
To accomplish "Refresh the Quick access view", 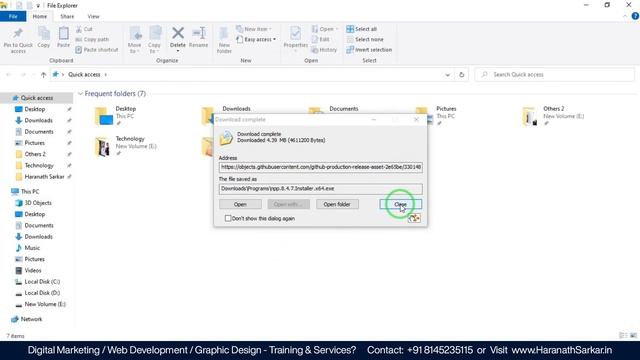I will [462, 75].
